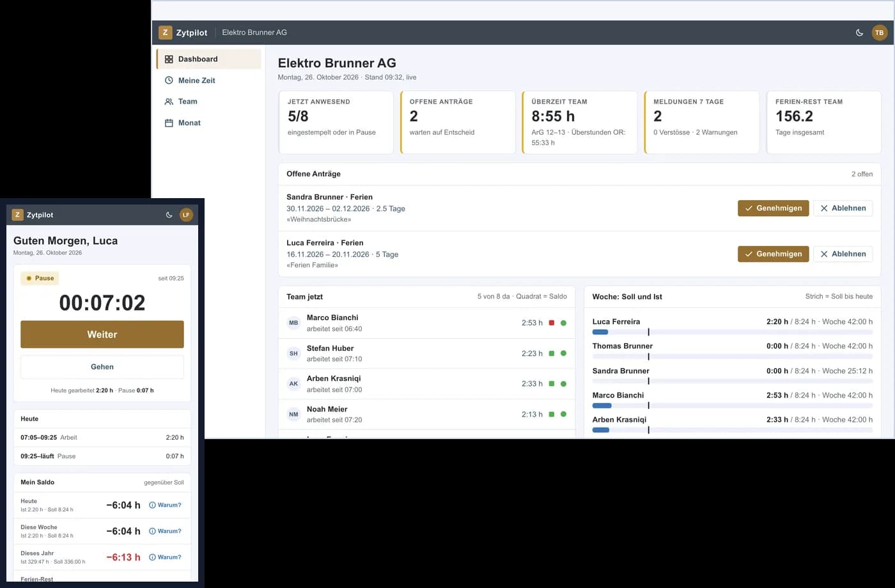Open the 'Überzeit Team' 8:55 h card
Image resolution: width=895 pixels, height=588 pixels.
[x=580, y=123]
